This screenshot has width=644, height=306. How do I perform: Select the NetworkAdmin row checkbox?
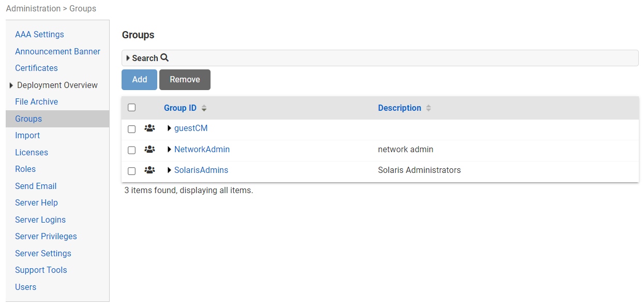[x=131, y=150]
